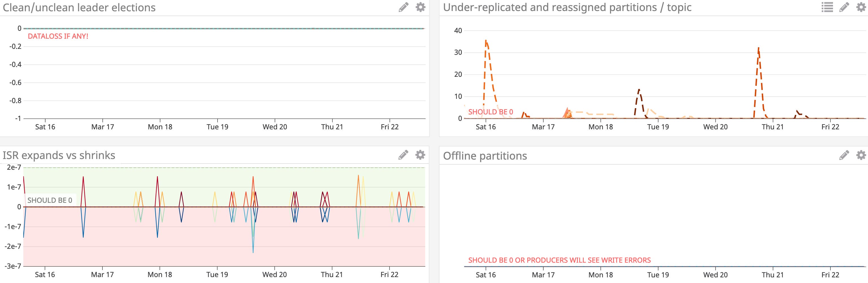Open settings gear for Offline partitions

click(x=861, y=155)
